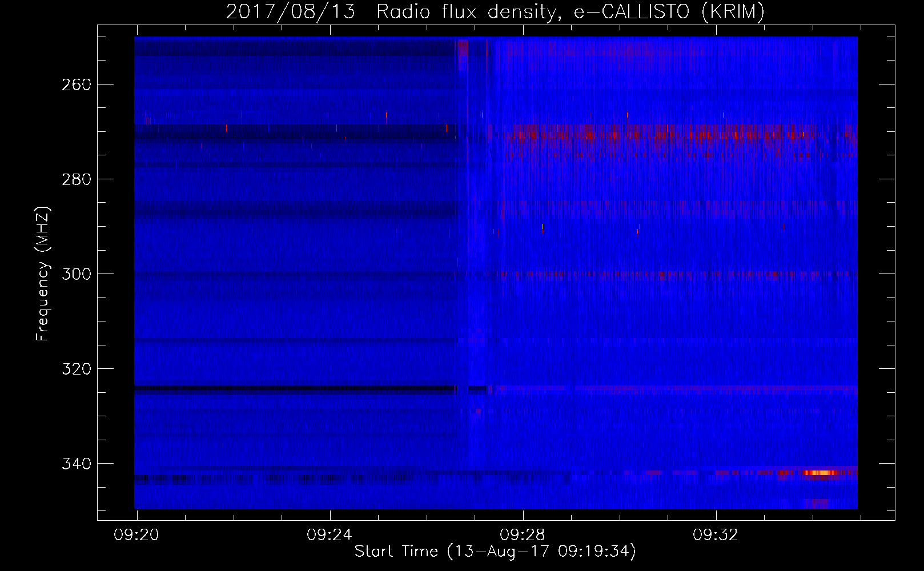Click the bright yellow burst near 342 MHz
The image size is (924, 571).
(820, 473)
